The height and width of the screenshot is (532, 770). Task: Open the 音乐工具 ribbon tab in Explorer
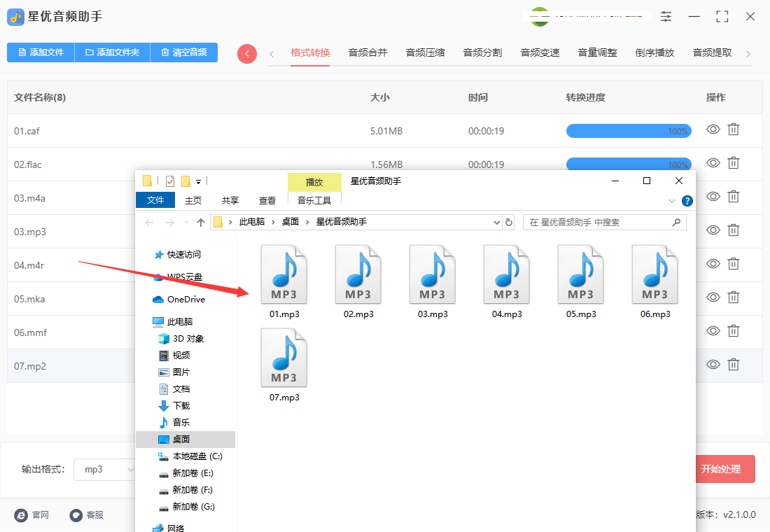[x=314, y=200]
